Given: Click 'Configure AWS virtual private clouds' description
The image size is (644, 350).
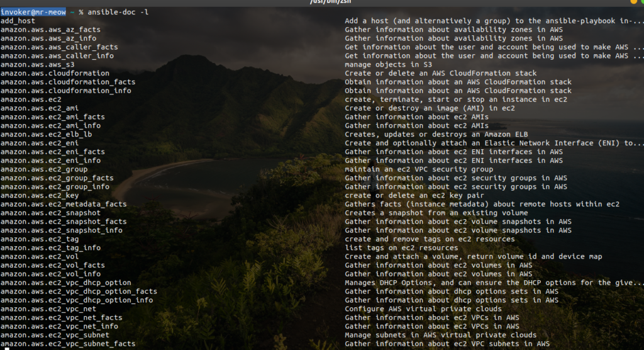Looking at the screenshot, I should tap(423, 309).
